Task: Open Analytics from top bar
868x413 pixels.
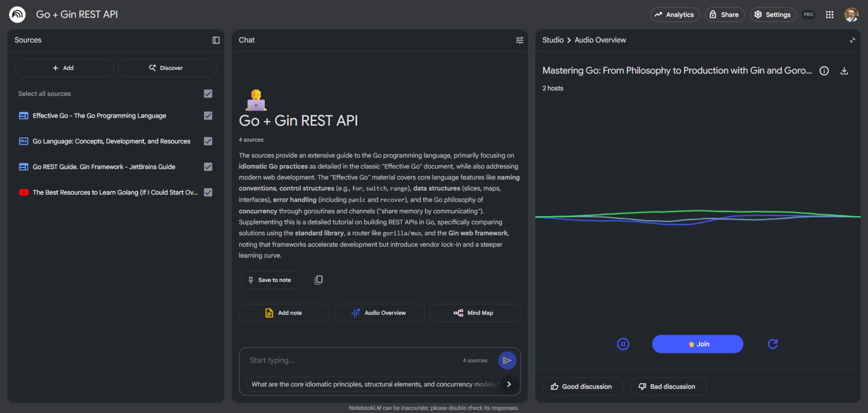Action: (674, 15)
